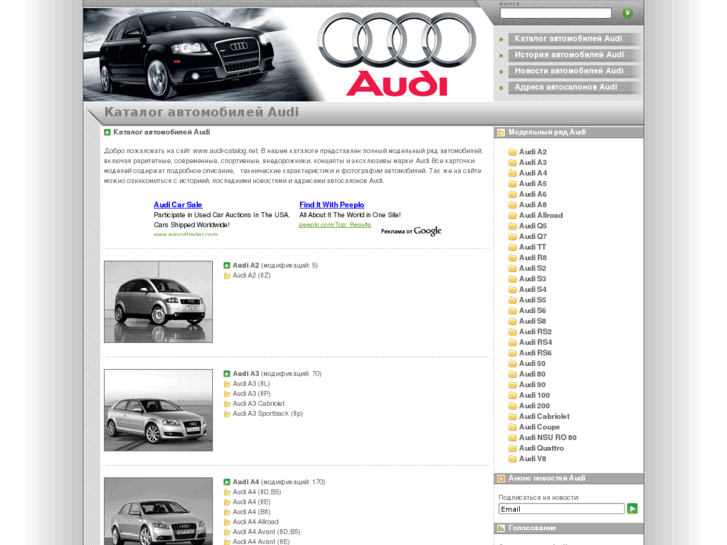Click the folder icon beside Audi A6
The image size is (727, 545).
point(512,194)
